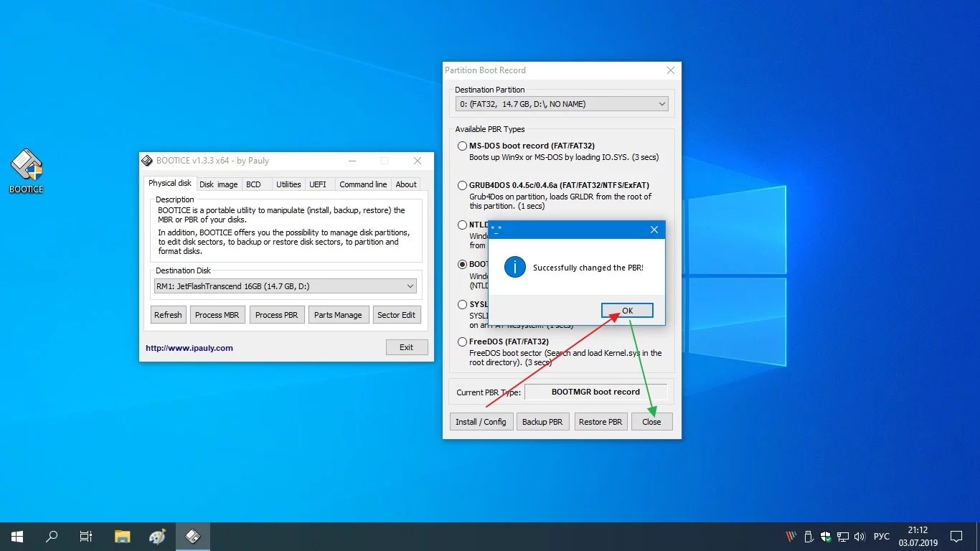Select GRUB4DOS PBR type radio button
980x551 pixels.
point(463,186)
